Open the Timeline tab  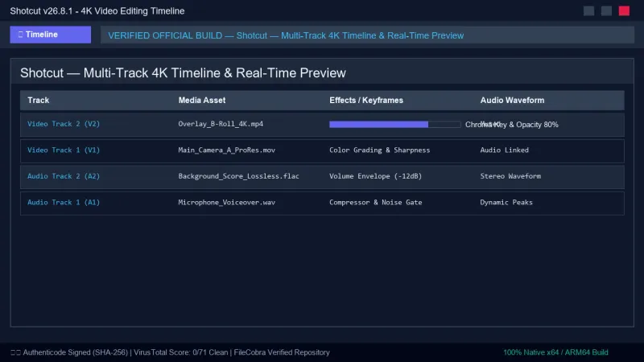click(51, 35)
